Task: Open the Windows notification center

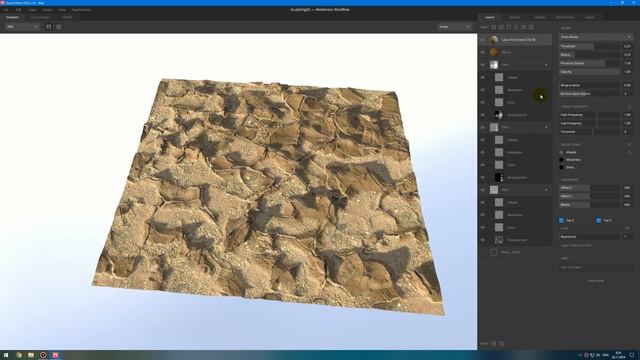Action: [631, 355]
